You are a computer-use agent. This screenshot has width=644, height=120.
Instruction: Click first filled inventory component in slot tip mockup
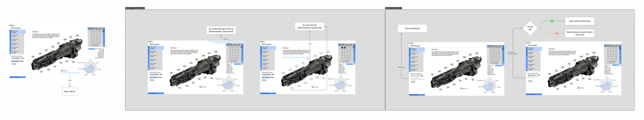coord(342,48)
